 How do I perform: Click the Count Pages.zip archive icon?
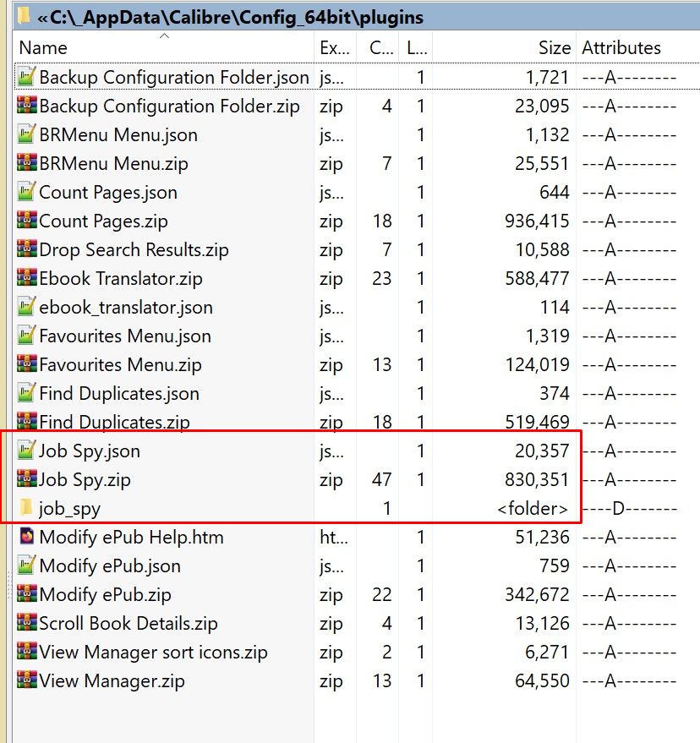pyautogui.click(x=26, y=221)
